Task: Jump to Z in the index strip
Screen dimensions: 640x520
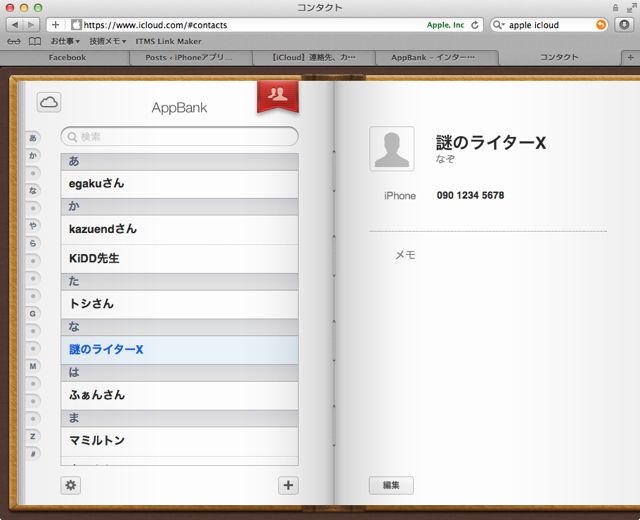Action: (x=33, y=436)
